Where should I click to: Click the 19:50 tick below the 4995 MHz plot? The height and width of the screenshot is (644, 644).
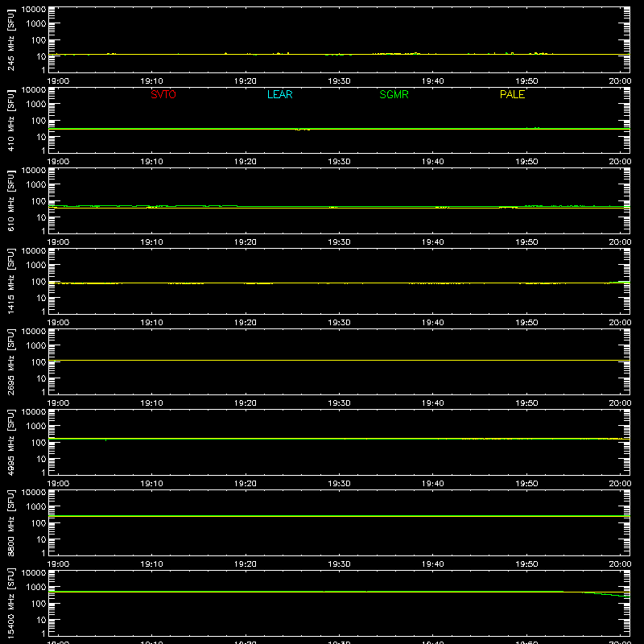click(526, 484)
